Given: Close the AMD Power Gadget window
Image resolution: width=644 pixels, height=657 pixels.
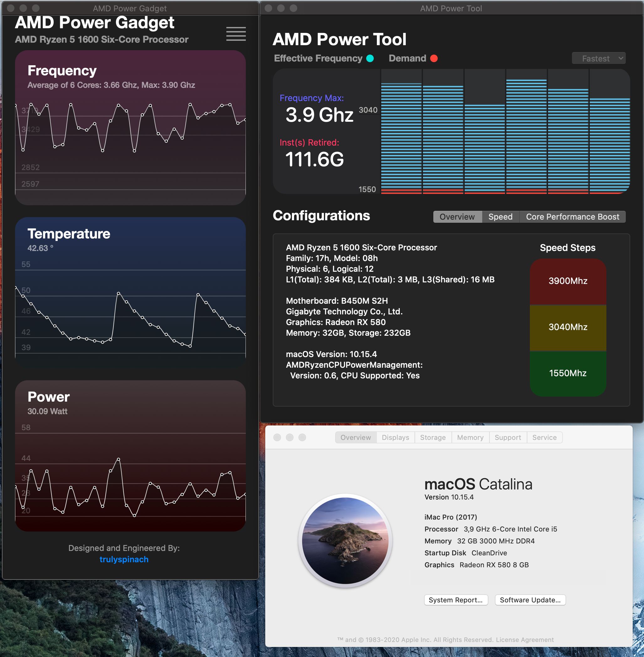Looking at the screenshot, I should (10, 8).
